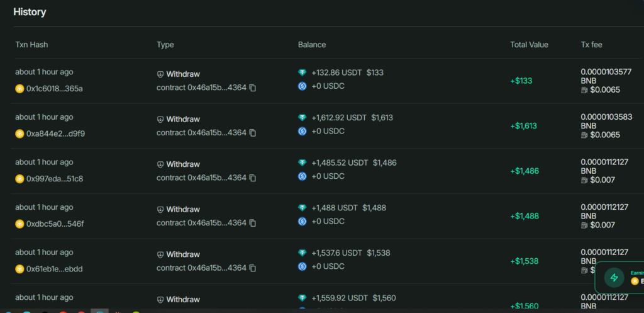644x313 pixels.
Task: Copy contract address in the +$1,613 row
Action: (253, 133)
